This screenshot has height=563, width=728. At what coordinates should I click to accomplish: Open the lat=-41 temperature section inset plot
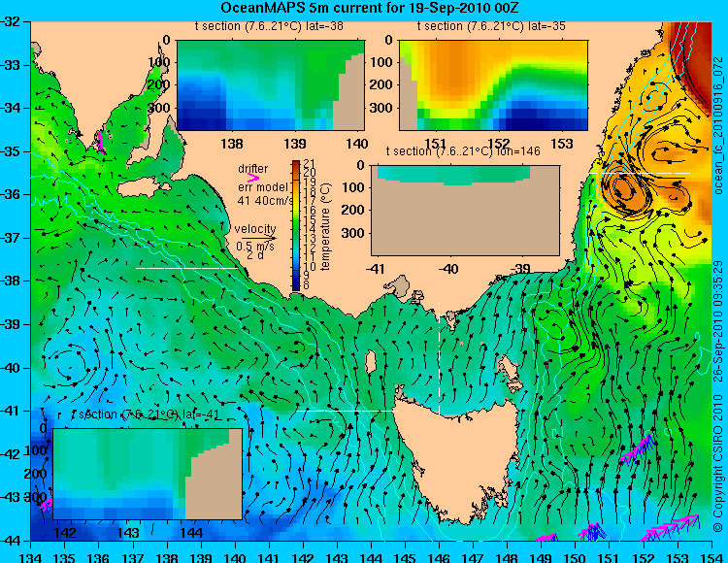point(148,474)
